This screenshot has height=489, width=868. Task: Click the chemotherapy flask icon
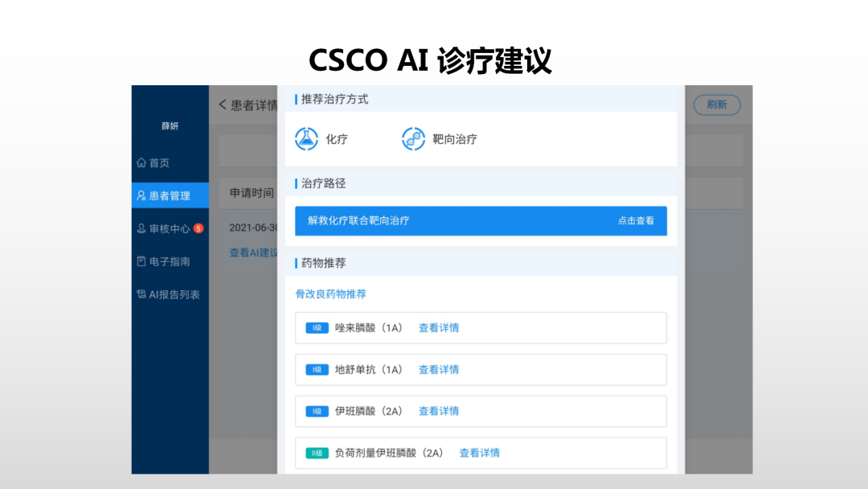306,138
